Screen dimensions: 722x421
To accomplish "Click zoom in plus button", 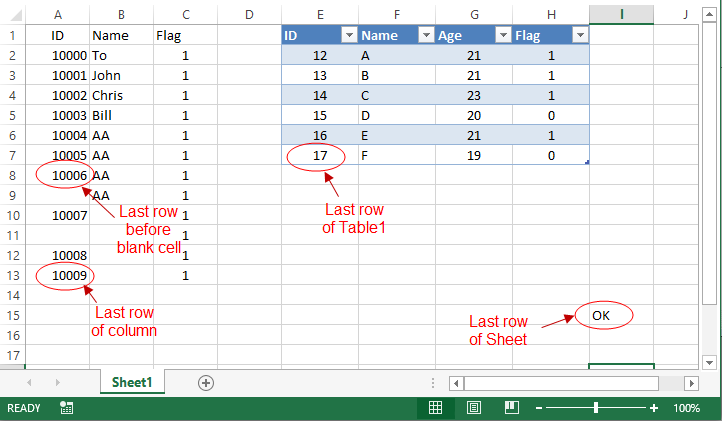I will coord(653,408).
